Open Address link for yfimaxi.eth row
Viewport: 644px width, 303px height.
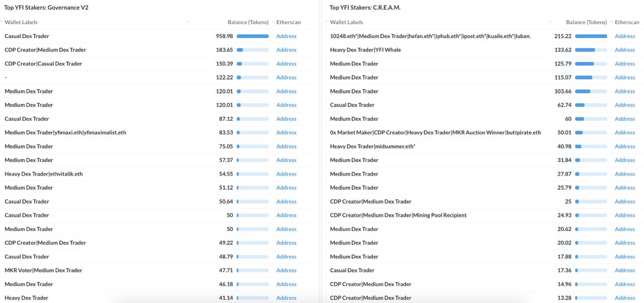(x=286, y=132)
